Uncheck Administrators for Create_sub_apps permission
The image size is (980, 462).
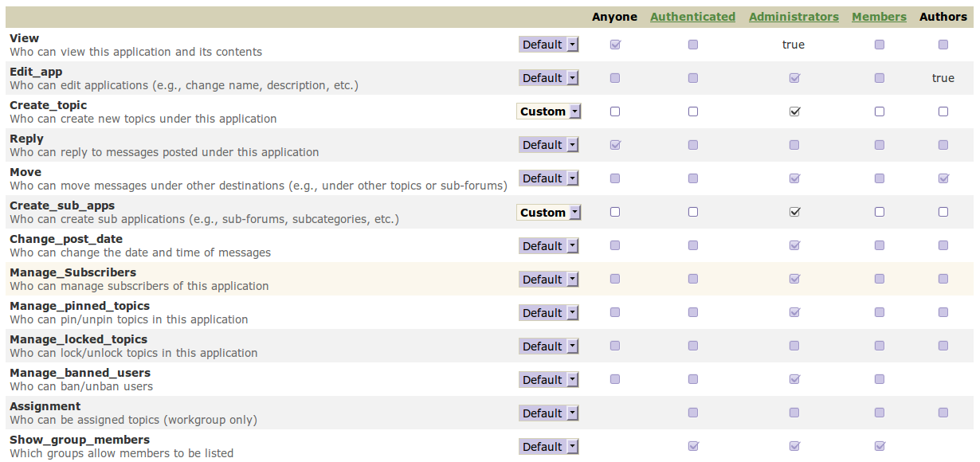[794, 213]
